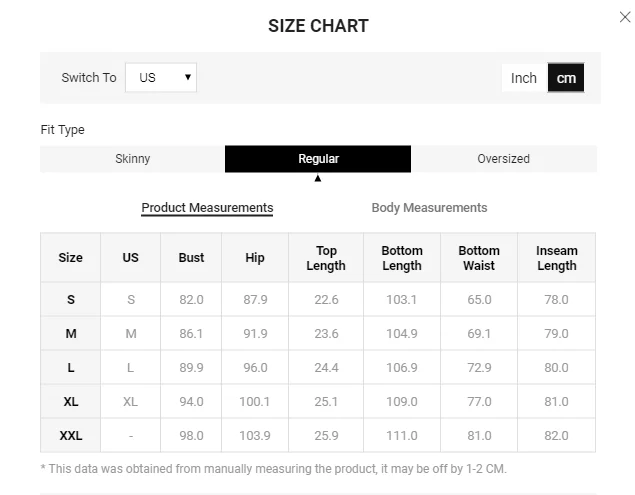
Task: Select the Regular fit type
Action: click(x=318, y=159)
